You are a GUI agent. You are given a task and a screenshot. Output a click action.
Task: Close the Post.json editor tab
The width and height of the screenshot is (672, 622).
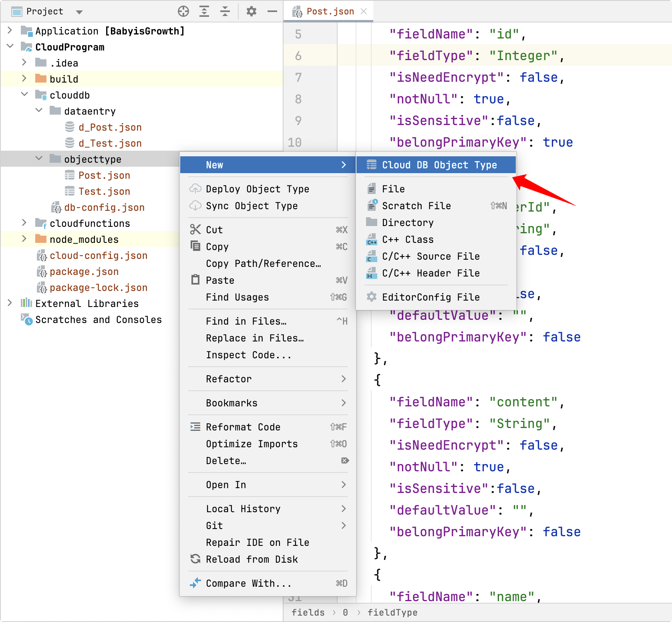coord(364,11)
